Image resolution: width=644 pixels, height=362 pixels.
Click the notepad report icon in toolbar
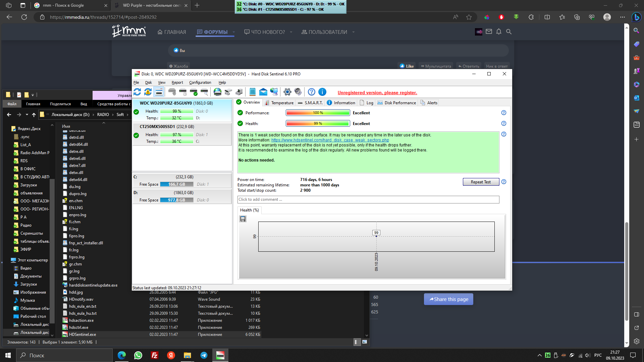click(253, 92)
